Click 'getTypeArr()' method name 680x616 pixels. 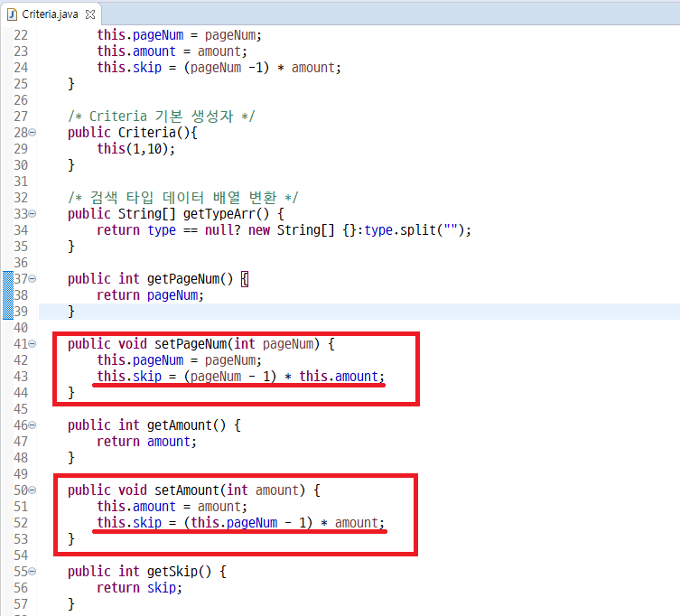(x=226, y=213)
